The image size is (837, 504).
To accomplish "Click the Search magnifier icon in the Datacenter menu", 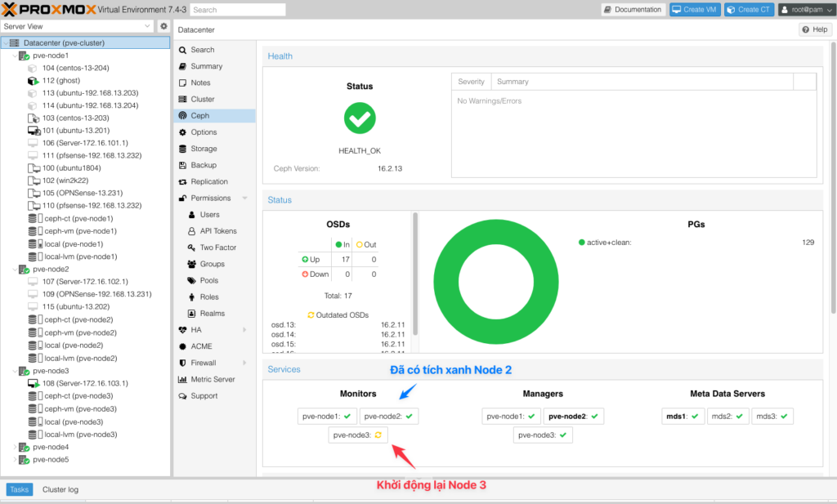I will point(182,50).
